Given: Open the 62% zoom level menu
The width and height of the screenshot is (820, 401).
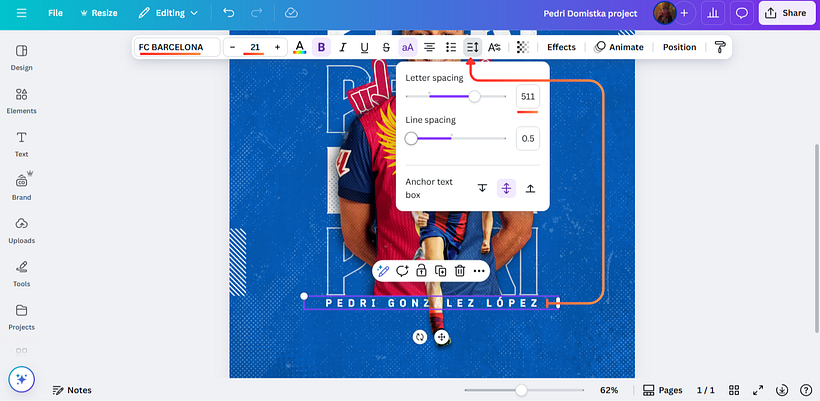Looking at the screenshot, I should point(609,390).
